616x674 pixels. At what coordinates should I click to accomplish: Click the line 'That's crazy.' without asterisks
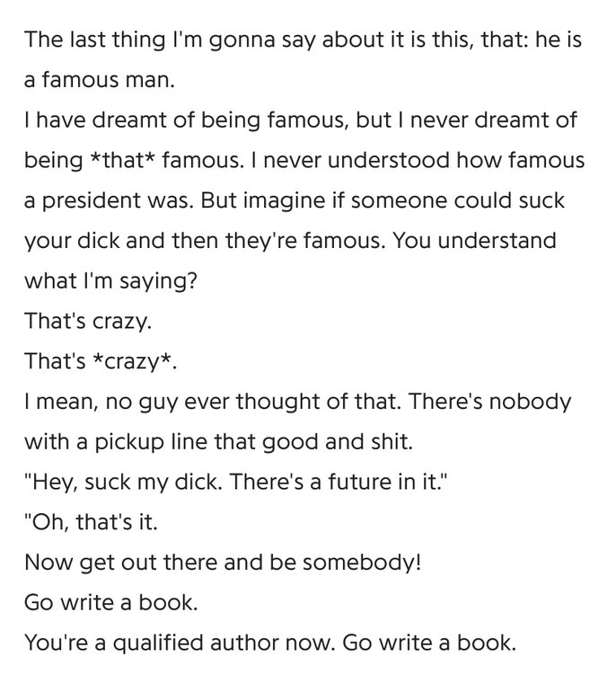tap(88, 321)
